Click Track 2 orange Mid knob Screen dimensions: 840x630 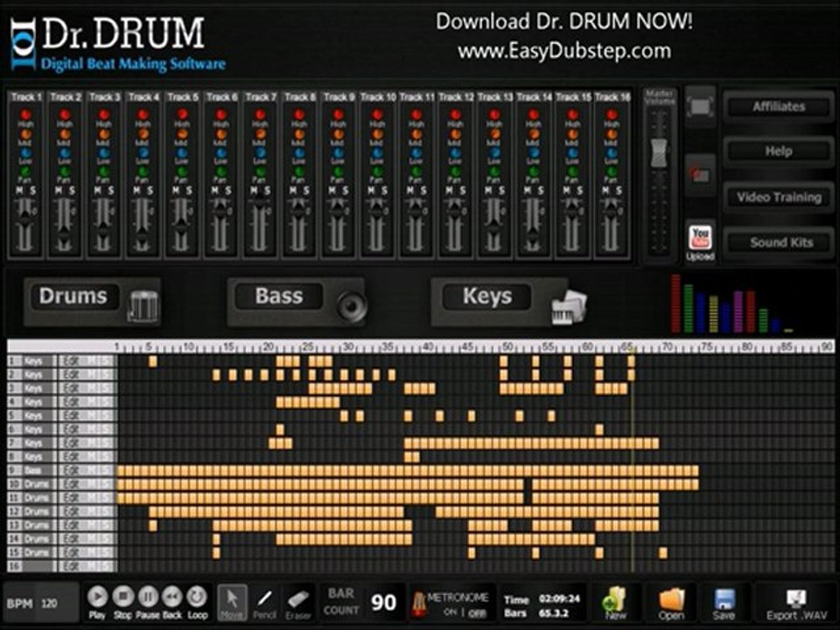64,134
